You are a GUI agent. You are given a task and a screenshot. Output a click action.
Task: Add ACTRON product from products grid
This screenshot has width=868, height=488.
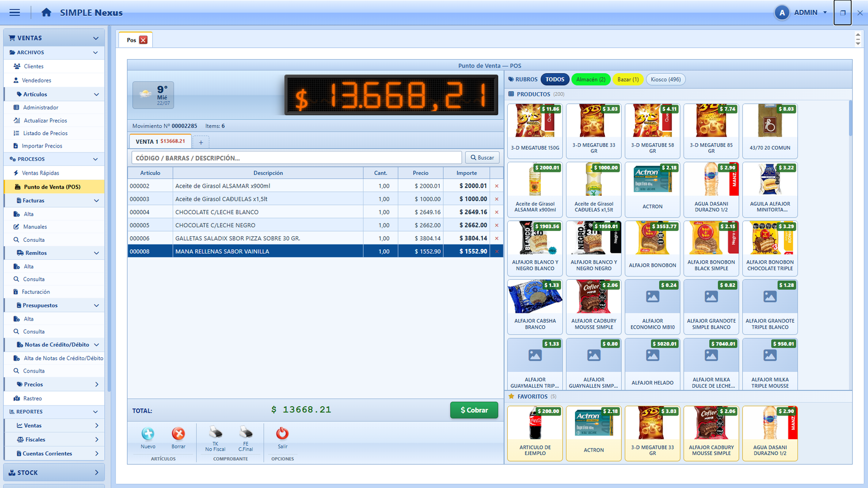pos(653,189)
